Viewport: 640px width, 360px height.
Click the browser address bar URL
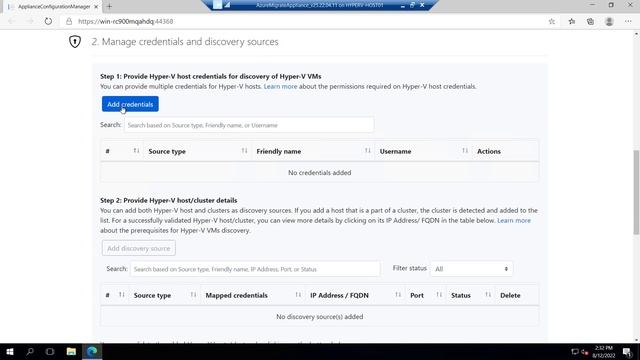pos(125,21)
